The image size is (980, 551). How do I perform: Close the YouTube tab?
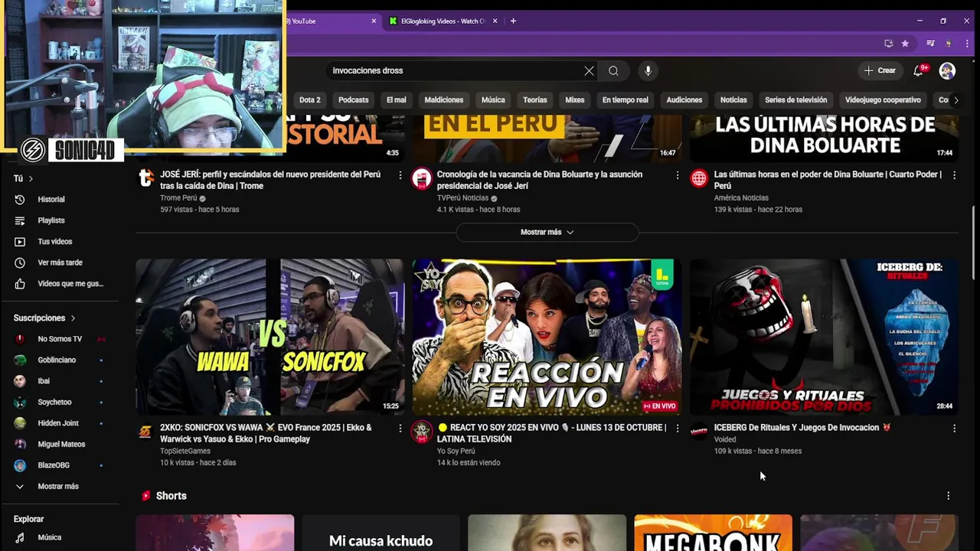(x=374, y=21)
